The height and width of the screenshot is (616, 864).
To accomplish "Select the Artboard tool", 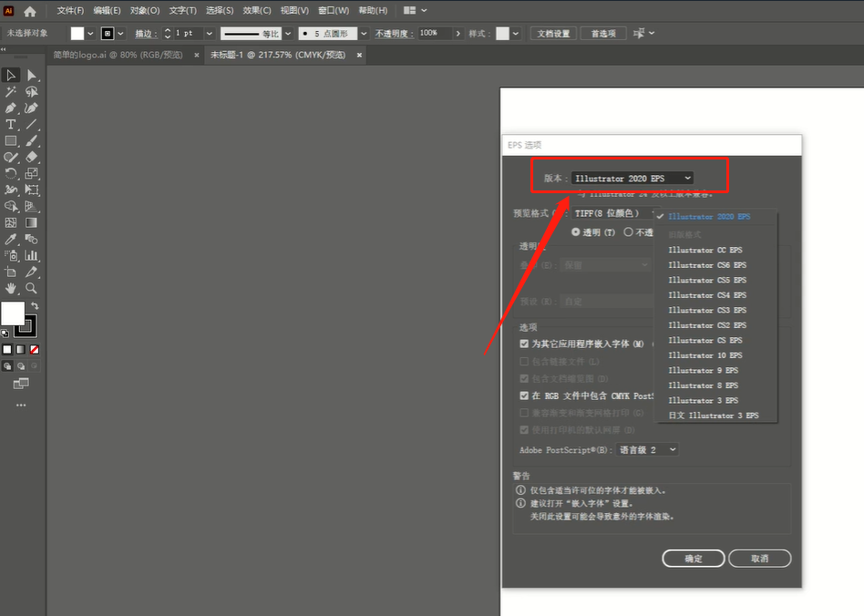I will pyautogui.click(x=10, y=272).
